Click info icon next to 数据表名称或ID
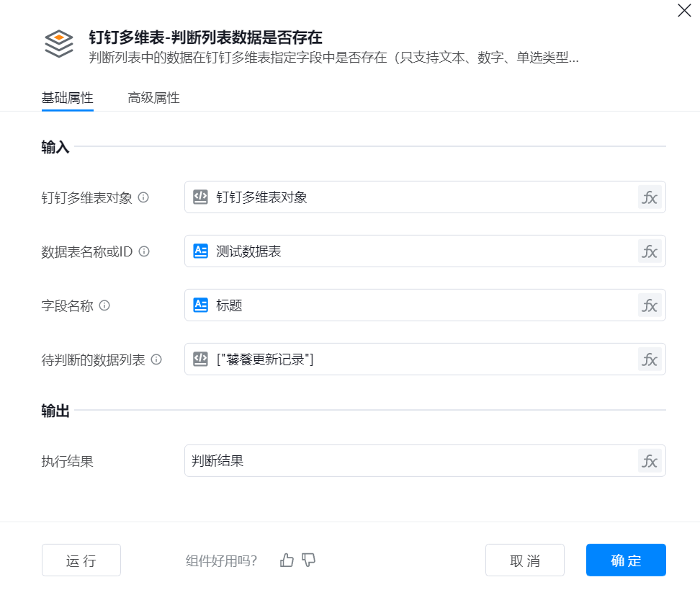The width and height of the screenshot is (700, 590). pyautogui.click(x=144, y=251)
